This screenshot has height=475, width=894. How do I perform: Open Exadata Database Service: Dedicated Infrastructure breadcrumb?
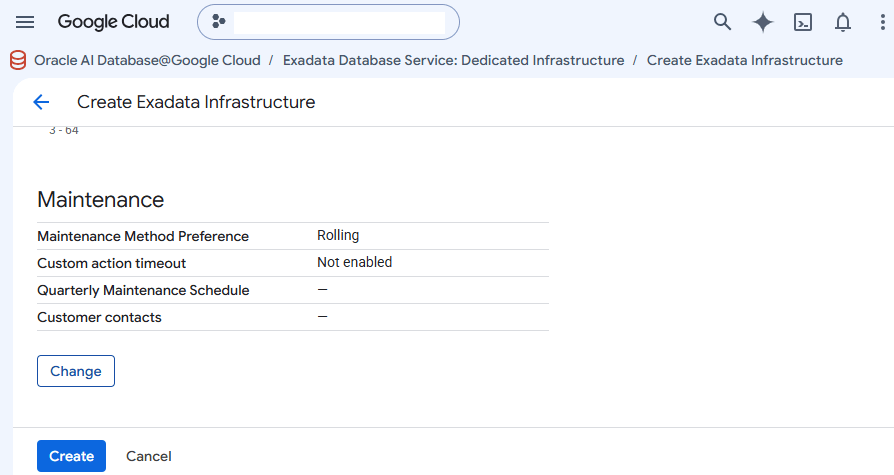453,60
